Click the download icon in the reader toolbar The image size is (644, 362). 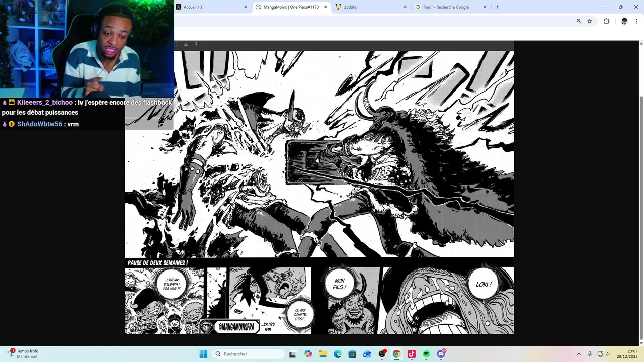[186, 44]
